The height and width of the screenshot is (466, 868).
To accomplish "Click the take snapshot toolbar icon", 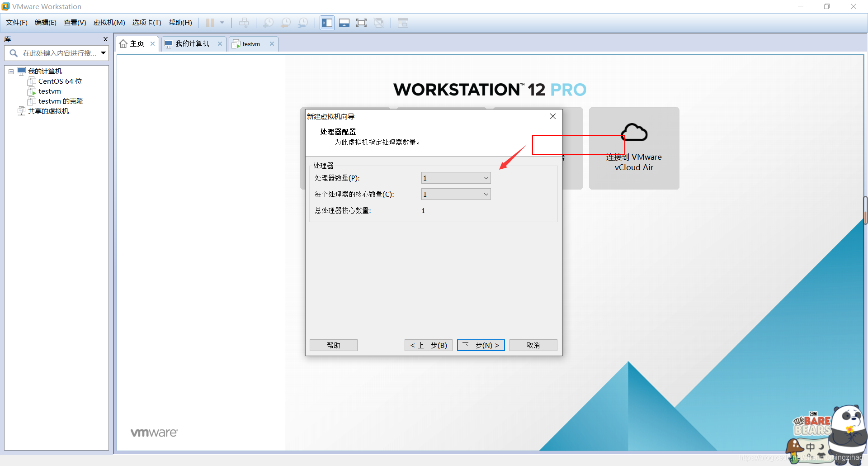I will 269,23.
